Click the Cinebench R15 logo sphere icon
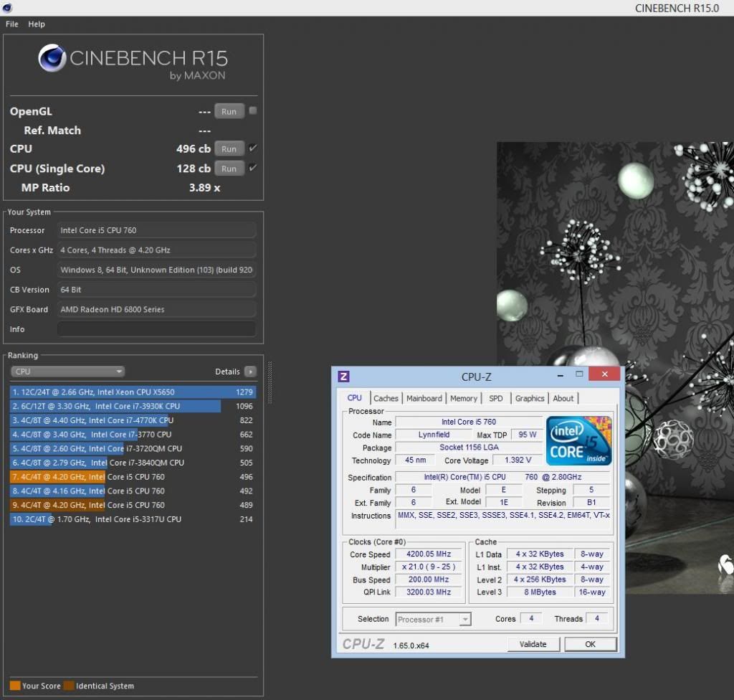Viewport: 734px width, 700px height. tap(52, 59)
